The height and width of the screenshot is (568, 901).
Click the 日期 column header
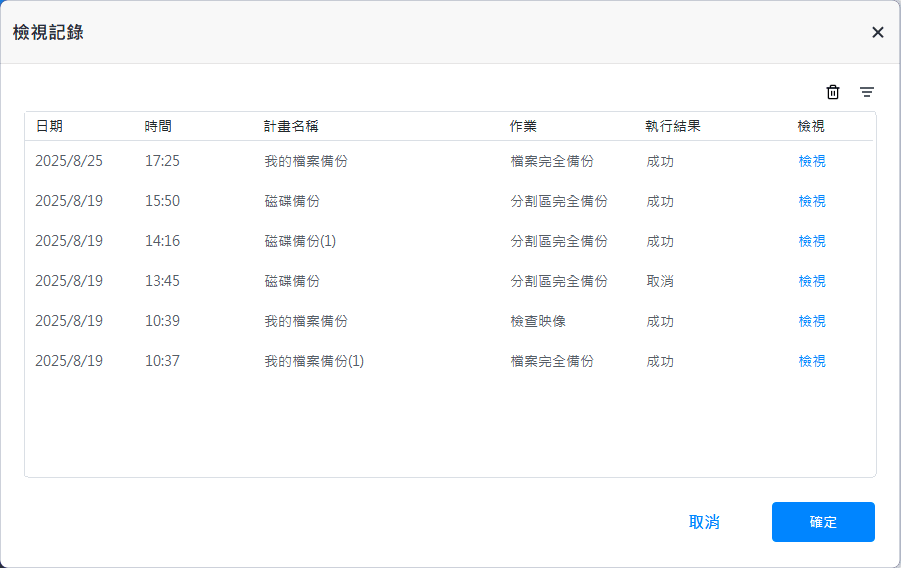pos(49,126)
